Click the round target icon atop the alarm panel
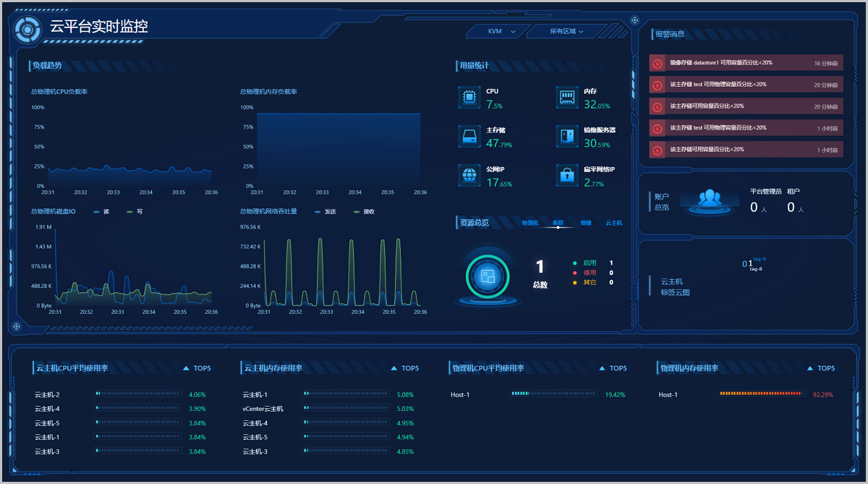The image size is (868, 484). pyautogui.click(x=635, y=20)
